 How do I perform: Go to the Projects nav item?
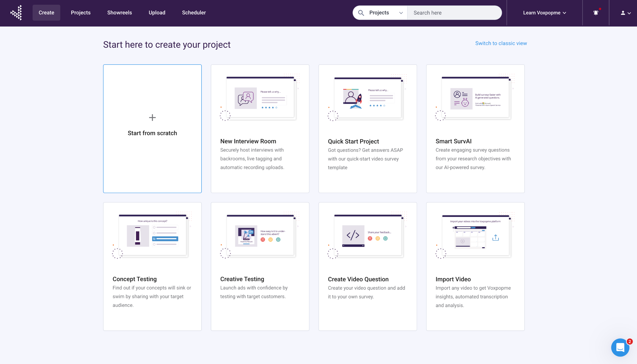click(x=81, y=13)
